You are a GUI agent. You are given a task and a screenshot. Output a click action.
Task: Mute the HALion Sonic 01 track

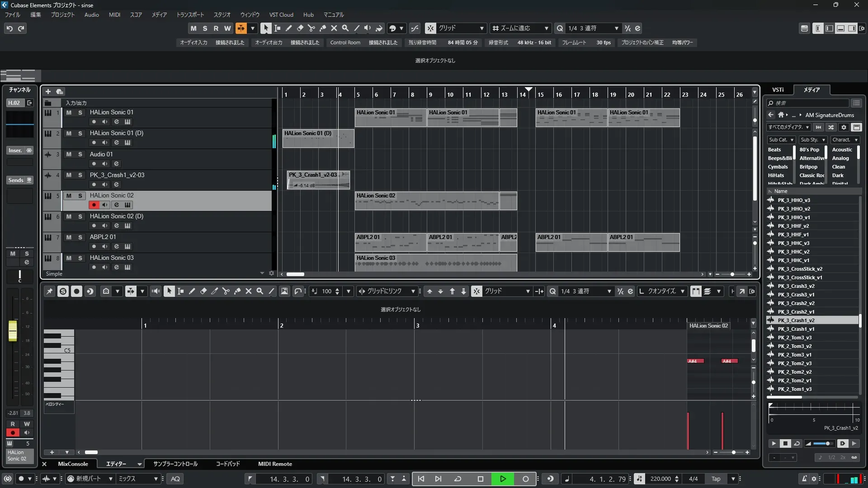coord(69,113)
